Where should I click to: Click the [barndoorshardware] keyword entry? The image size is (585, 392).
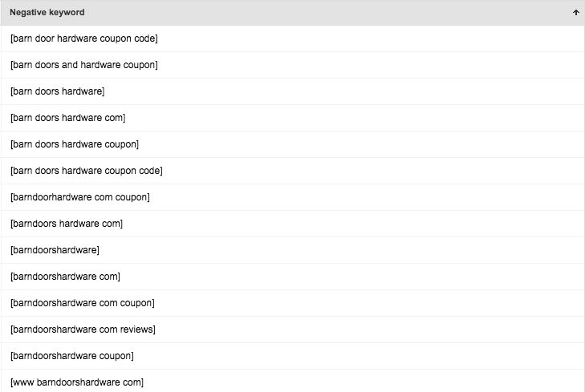tap(55, 250)
